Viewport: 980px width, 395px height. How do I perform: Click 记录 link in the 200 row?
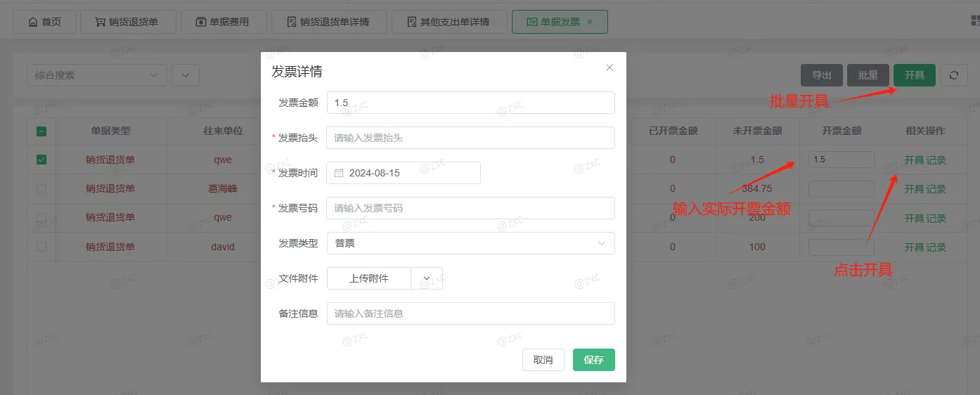[x=936, y=219]
